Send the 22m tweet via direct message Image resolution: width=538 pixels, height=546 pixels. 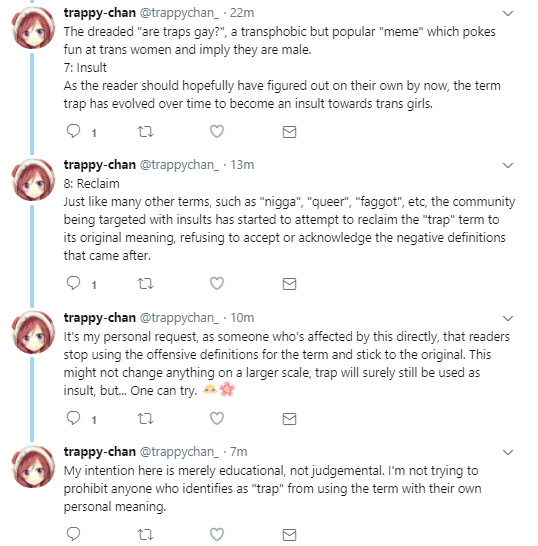(289, 132)
